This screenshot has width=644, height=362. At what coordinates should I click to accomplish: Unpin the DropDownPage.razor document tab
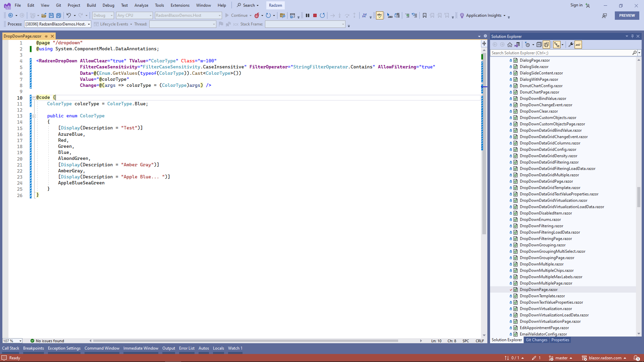tap(46, 36)
